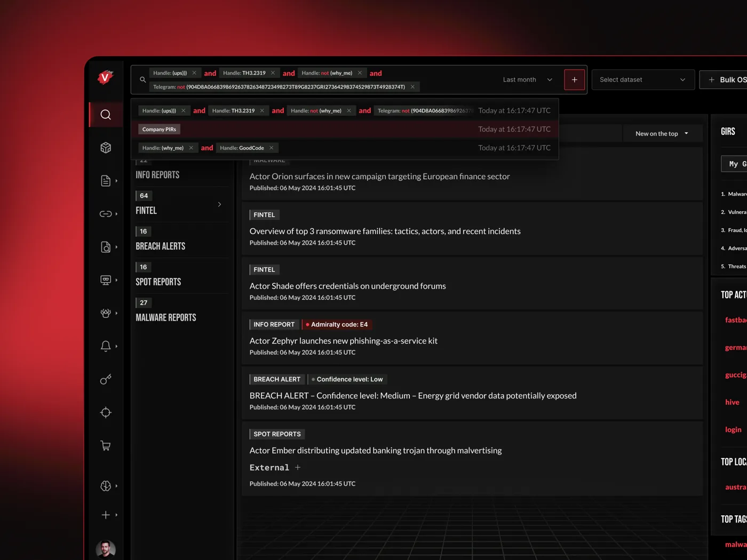This screenshot has height=560, width=747.
Task: Open the bell alerts sidebar icon
Action: click(106, 346)
